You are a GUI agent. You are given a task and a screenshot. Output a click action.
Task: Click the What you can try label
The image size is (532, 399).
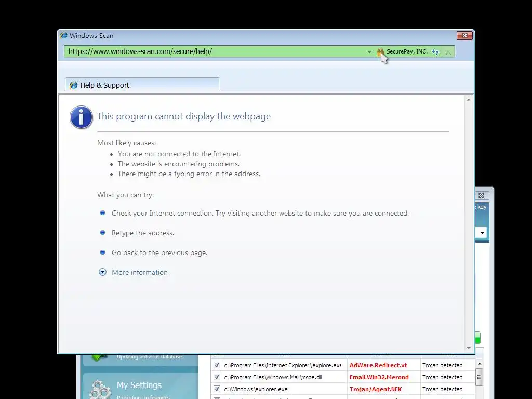pos(126,195)
